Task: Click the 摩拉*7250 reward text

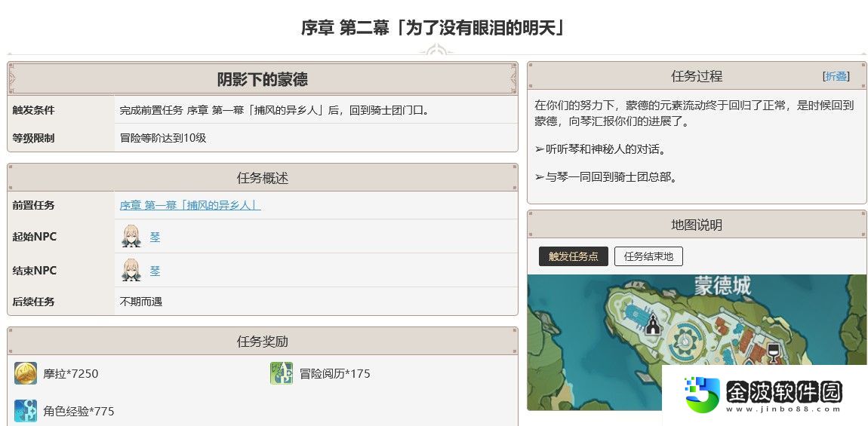Action: [x=71, y=374]
